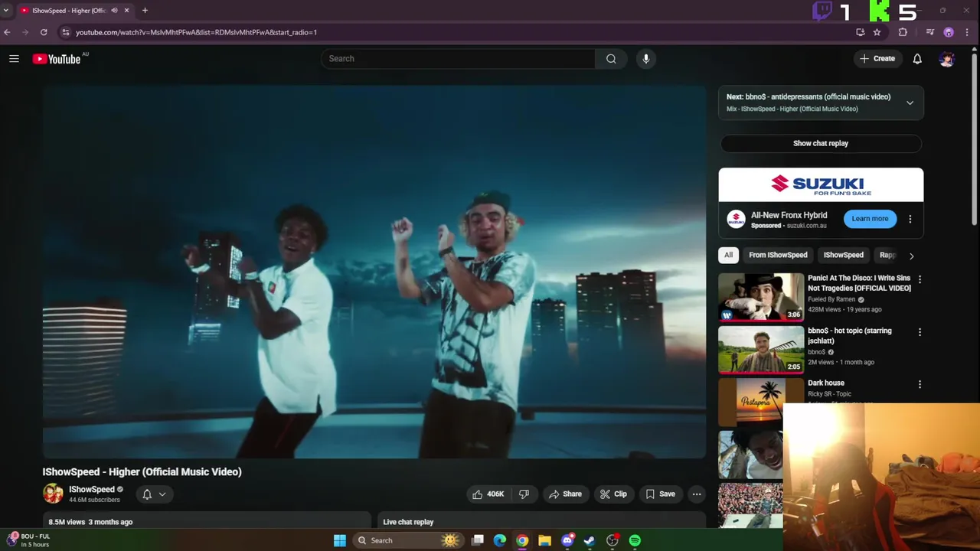Screen dimensions: 980x551
Task: Open more actions under the video
Action: 697,494
